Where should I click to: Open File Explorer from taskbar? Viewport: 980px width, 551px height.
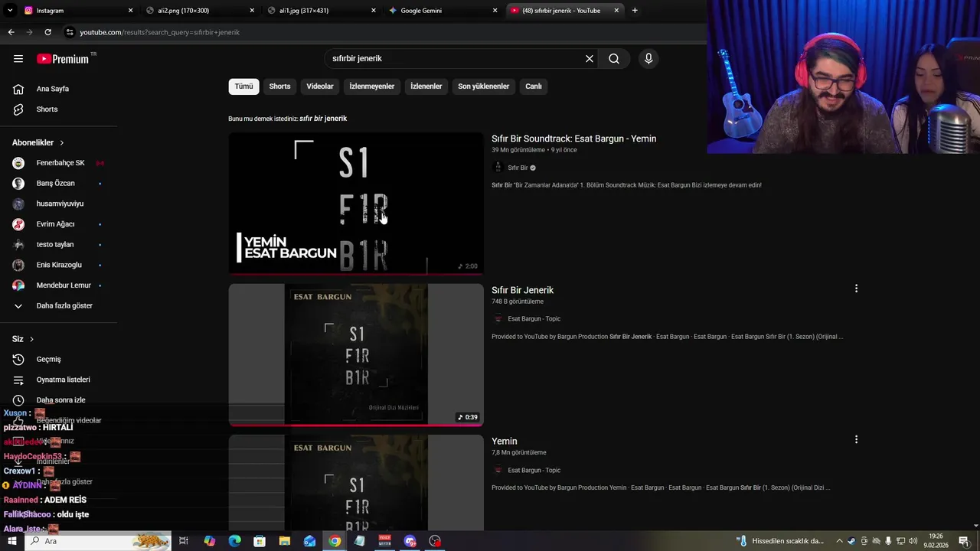(x=285, y=541)
